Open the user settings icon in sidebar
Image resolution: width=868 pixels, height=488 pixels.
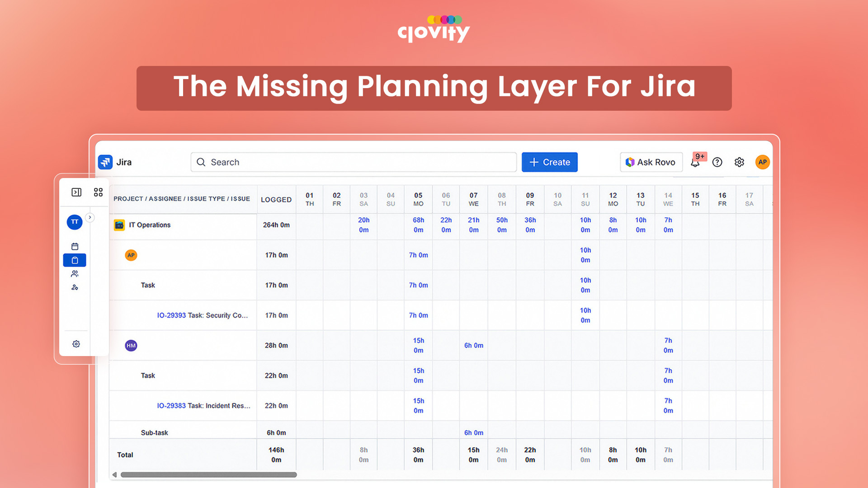coord(75,287)
